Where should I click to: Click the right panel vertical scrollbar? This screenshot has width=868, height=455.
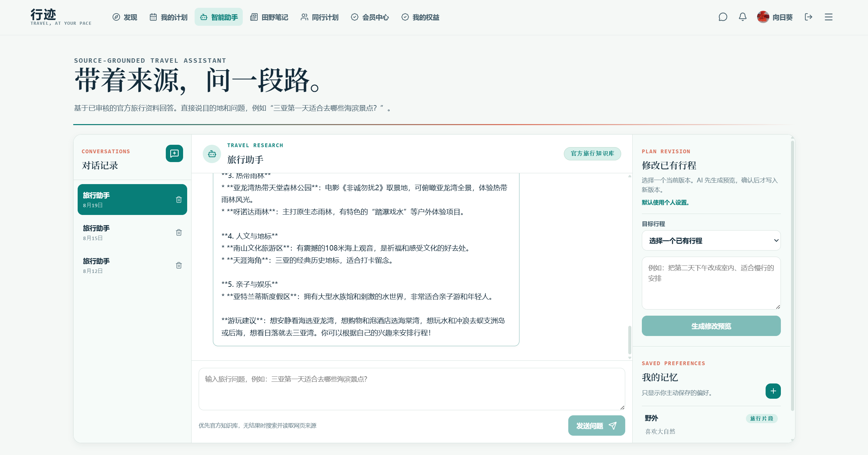(x=792, y=275)
